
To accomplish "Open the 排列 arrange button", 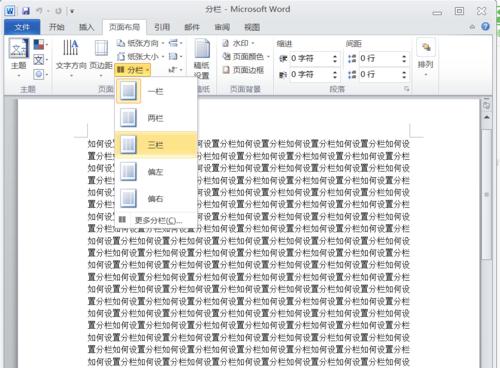I will [426, 58].
